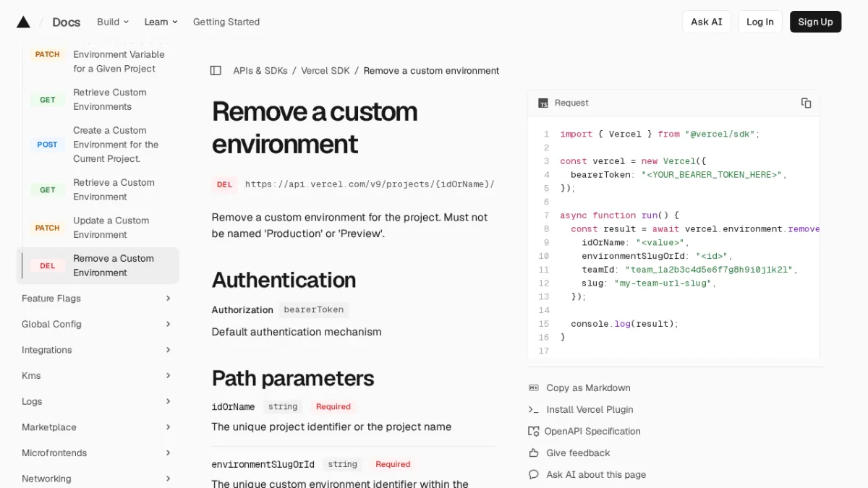Click Give feedback link
The image size is (868, 488).
pos(578,453)
